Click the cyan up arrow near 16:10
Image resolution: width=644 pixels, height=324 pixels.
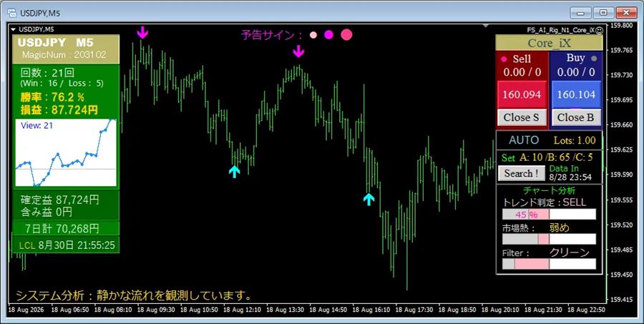[369, 199]
